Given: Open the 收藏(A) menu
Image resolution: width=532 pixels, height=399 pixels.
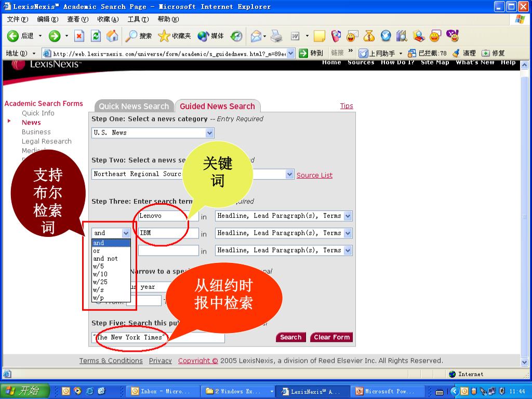Looking at the screenshot, I should (x=108, y=19).
